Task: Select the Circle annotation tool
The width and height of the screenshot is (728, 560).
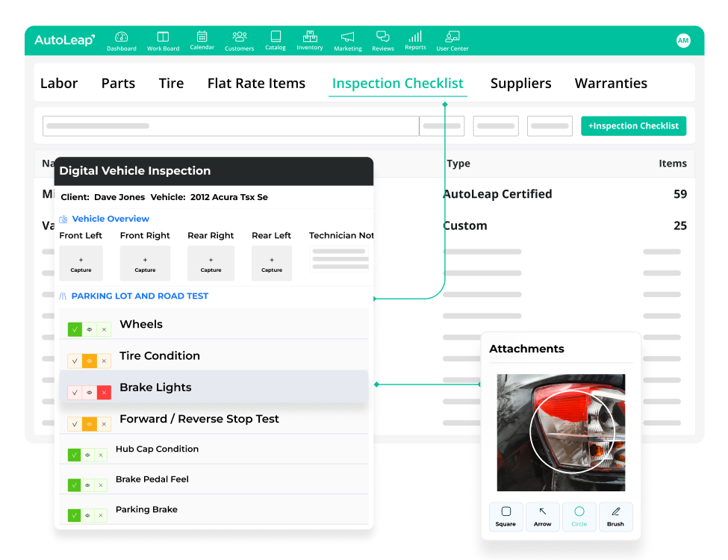Action: point(579,517)
